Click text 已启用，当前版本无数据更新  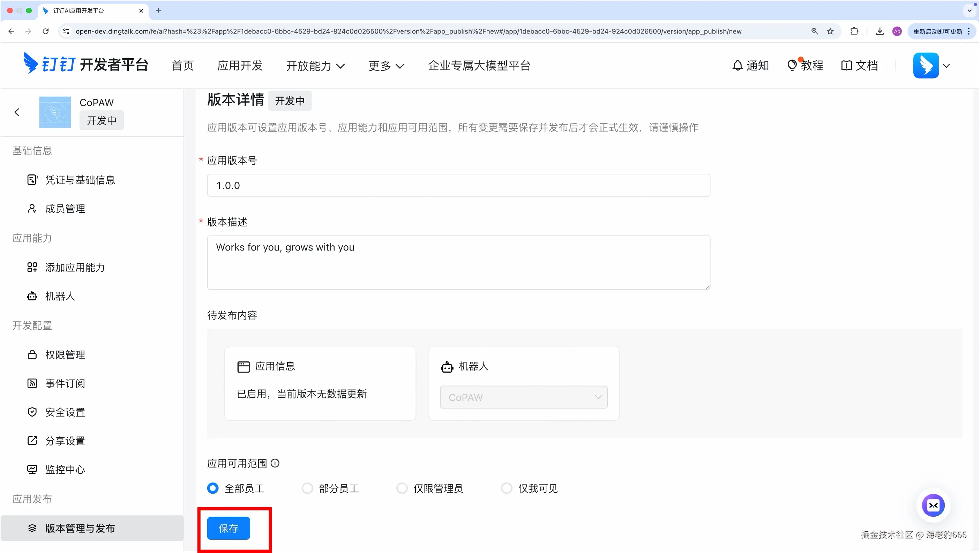tap(302, 394)
